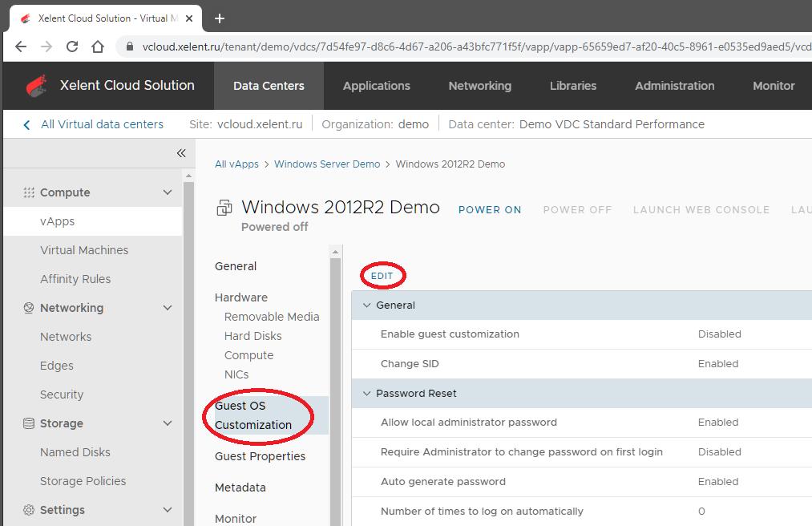The image size is (812, 526).
Task: Collapse the Storage sidebar section
Action: coord(168,423)
